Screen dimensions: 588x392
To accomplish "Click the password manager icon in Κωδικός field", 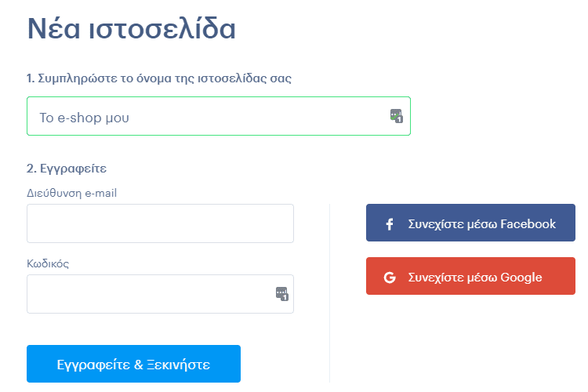I will pyautogui.click(x=282, y=294).
